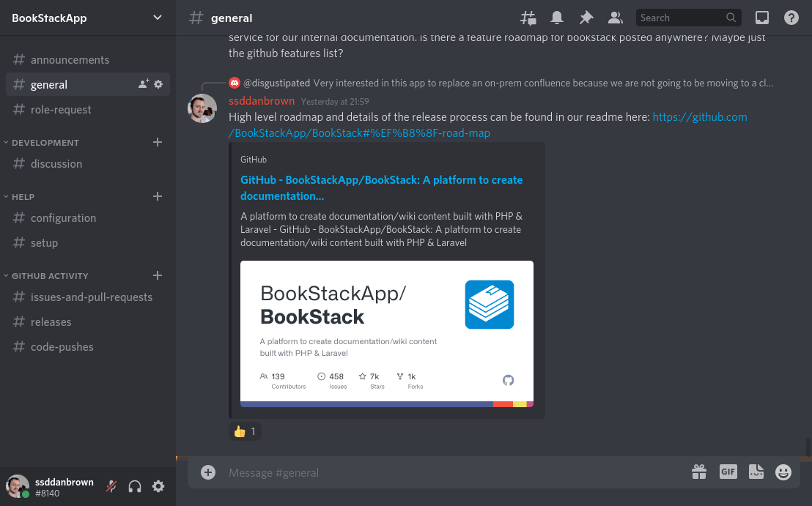The width and height of the screenshot is (812, 506).
Task: Open the releases channel
Action: (x=87, y=321)
